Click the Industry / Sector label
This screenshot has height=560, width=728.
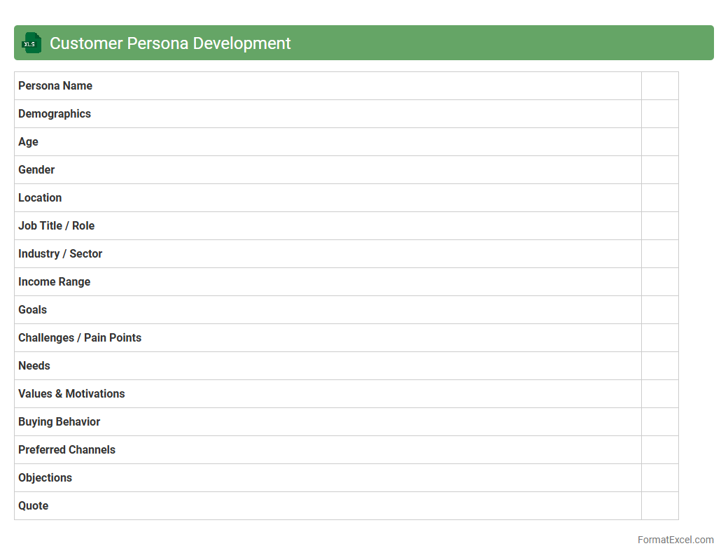coord(60,253)
